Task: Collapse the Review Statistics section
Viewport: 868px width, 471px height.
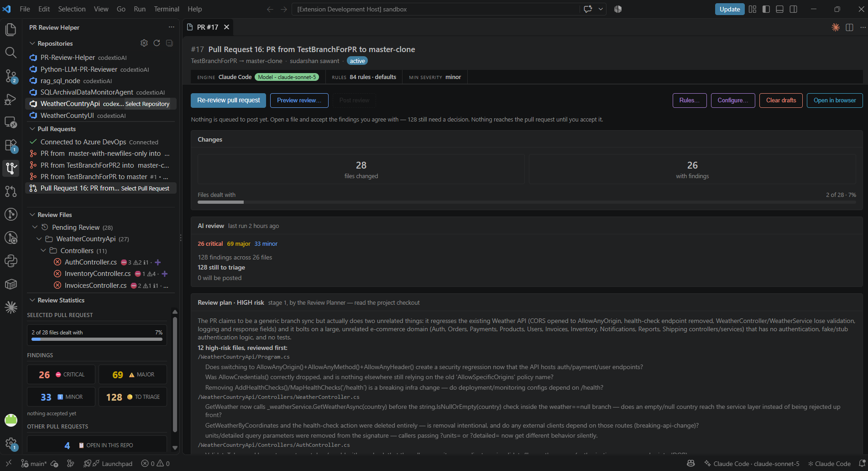Action: [32, 300]
